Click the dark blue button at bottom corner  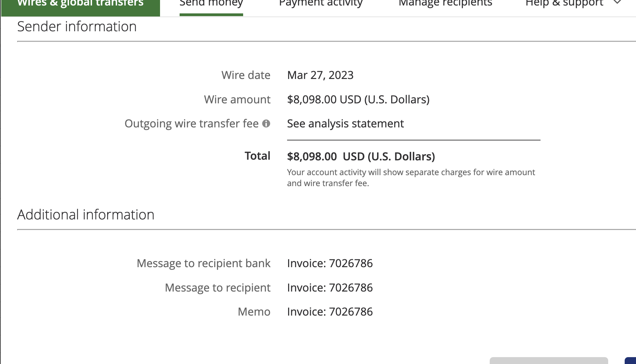(631, 361)
